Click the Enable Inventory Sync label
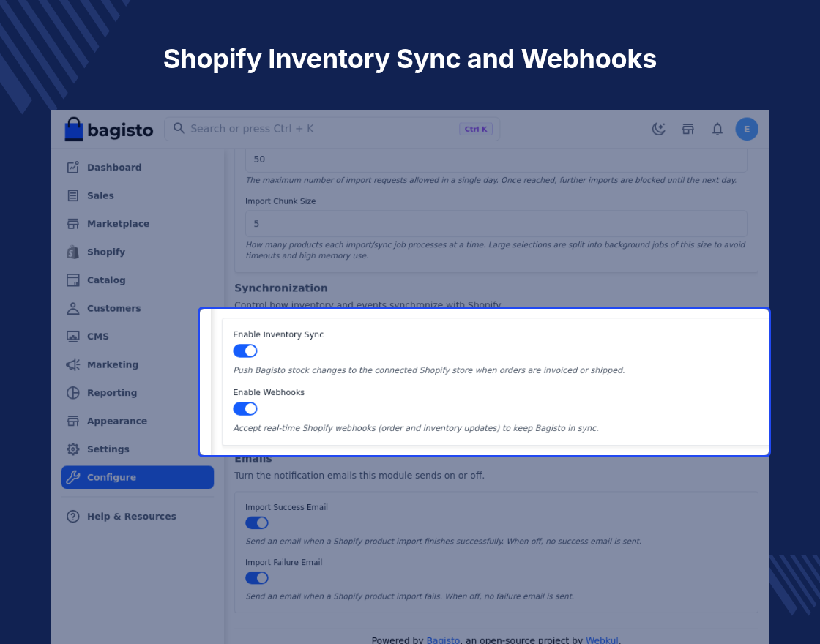This screenshot has width=820, height=644. pos(278,334)
